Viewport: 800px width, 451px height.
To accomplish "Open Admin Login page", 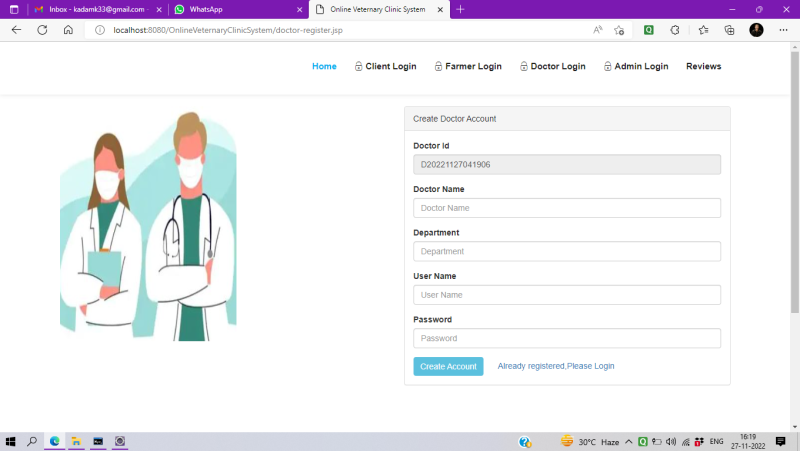I will pos(636,66).
